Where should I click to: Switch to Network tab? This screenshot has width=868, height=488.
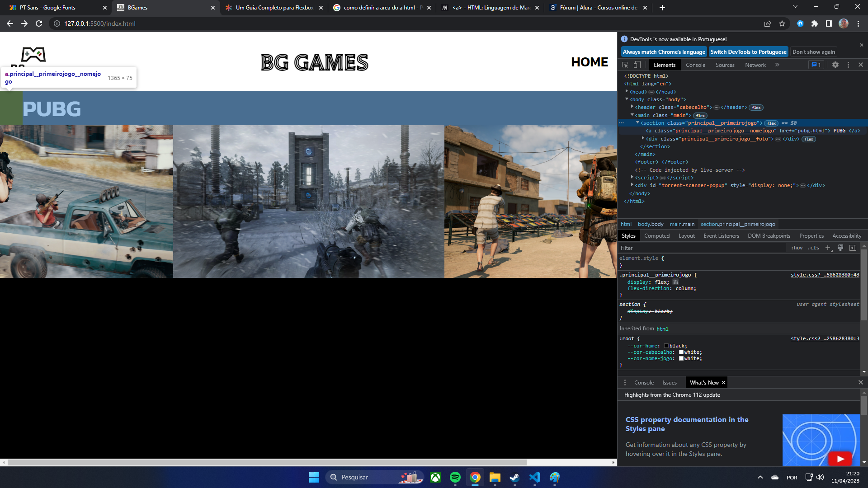[755, 65]
